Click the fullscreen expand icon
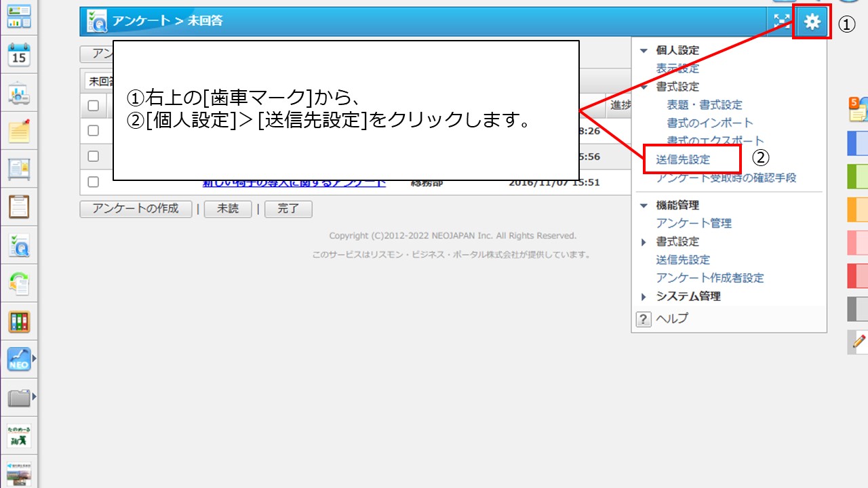This screenshot has width=868, height=488. [x=781, y=22]
